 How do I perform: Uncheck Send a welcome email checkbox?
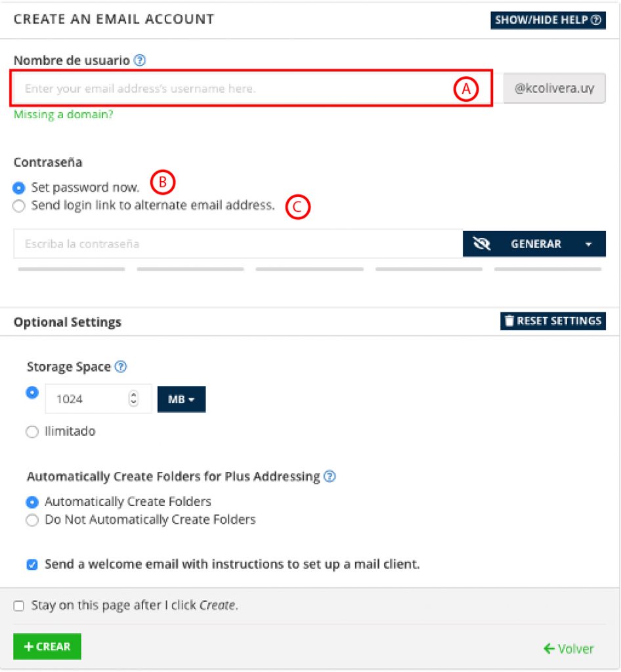click(x=32, y=564)
